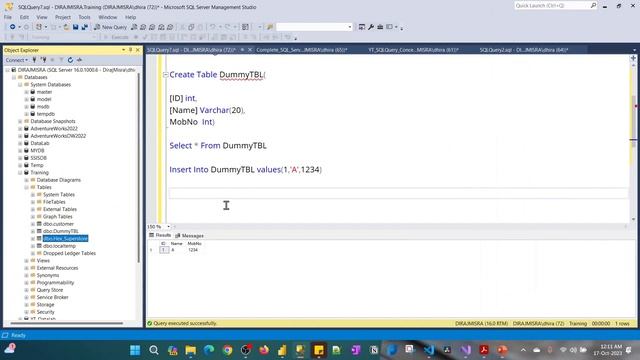Open the Toolbox icon in toolbar
The width and height of the screenshot is (640, 360).
pos(380,27)
